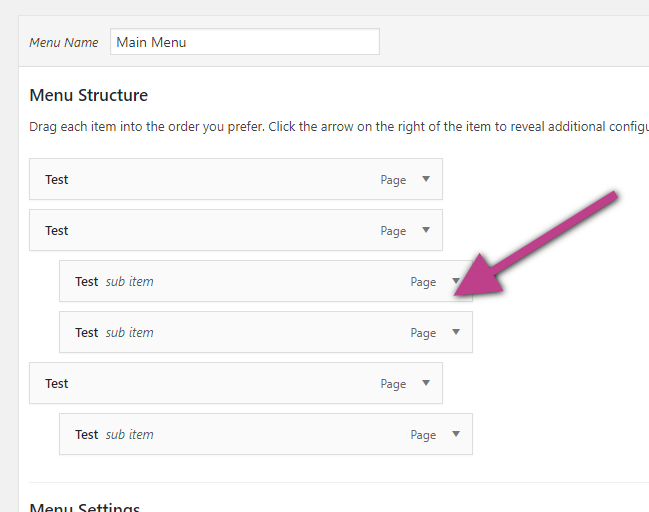
Task: Expand the second top-level Test item's arrow
Action: coord(426,230)
